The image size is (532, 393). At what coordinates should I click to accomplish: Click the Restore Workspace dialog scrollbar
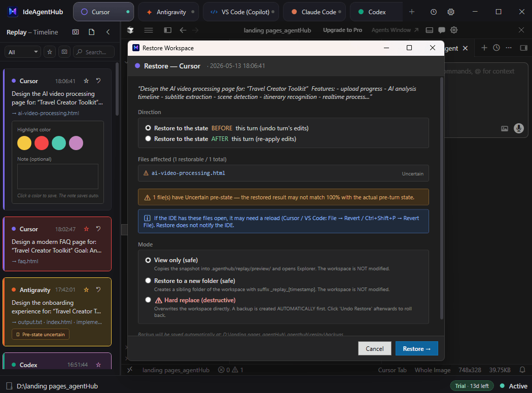tap(441, 199)
